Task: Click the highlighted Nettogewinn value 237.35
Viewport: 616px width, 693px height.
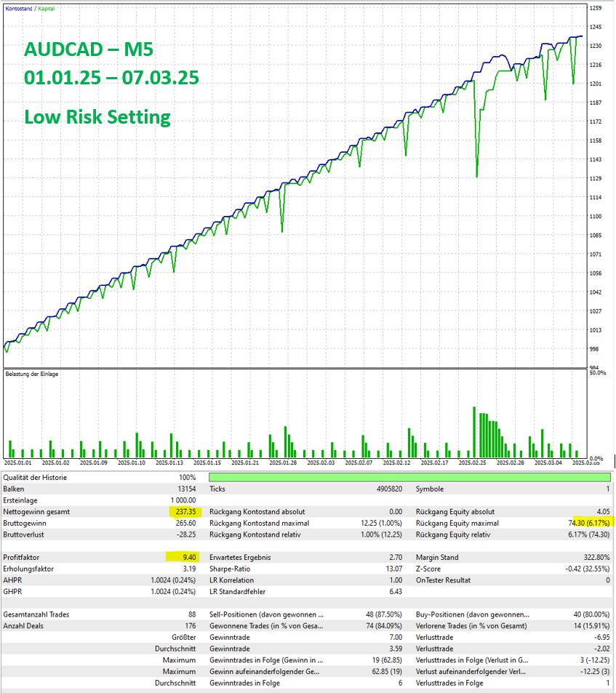Action: pyautogui.click(x=185, y=512)
